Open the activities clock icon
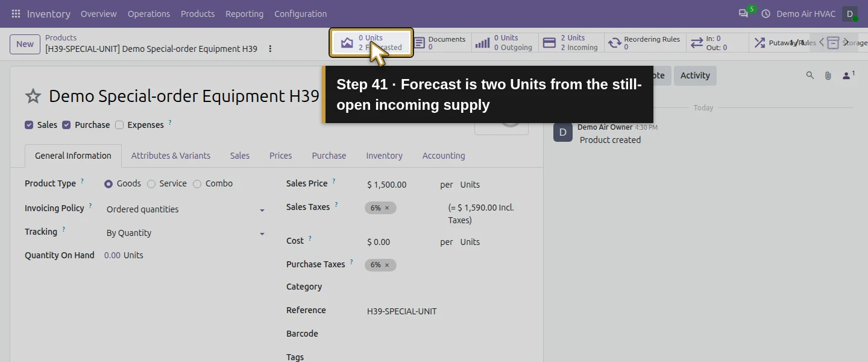The height and width of the screenshot is (362, 868). [766, 13]
